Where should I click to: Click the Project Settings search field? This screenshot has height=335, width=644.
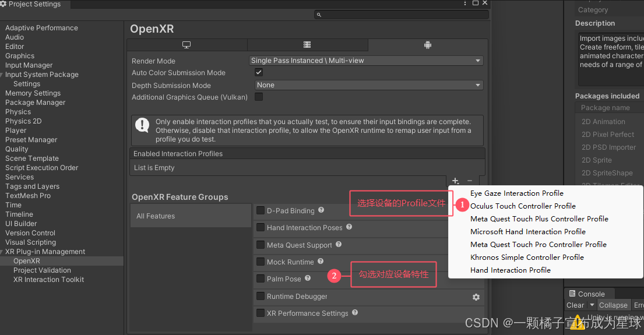click(x=402, y=15)
